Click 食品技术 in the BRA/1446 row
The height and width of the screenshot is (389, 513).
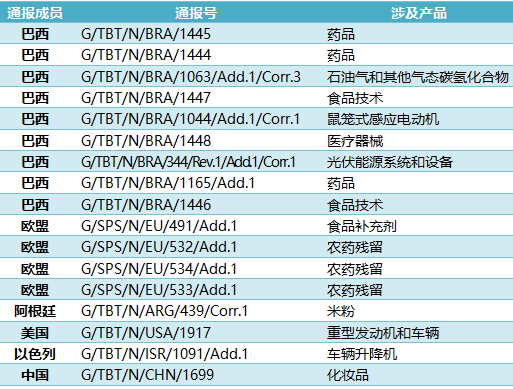[355, 205]
